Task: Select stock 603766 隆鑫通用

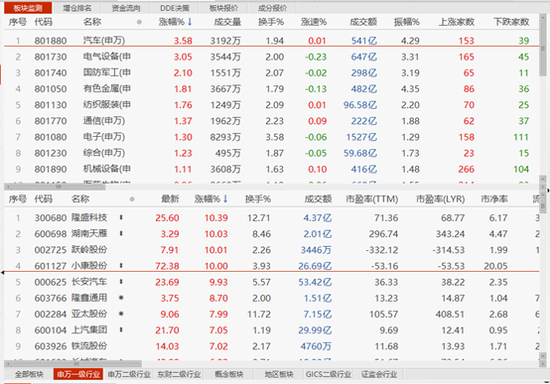Action: coord(271,298)
